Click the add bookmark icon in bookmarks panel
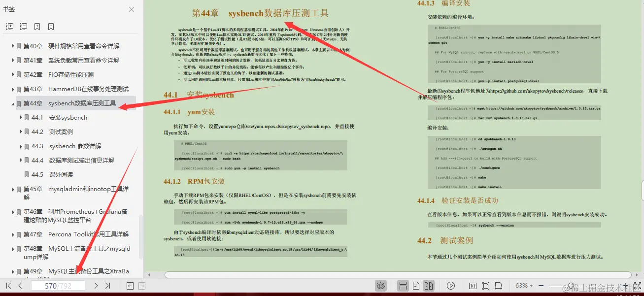 (x=37, y=26)
